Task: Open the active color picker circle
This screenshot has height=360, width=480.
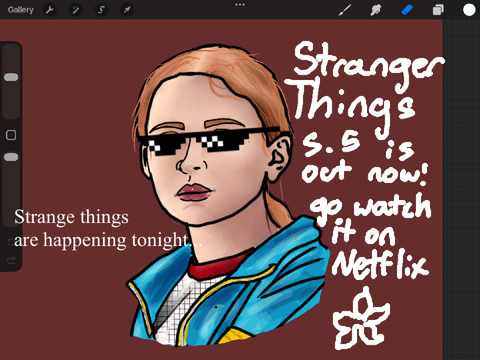Action: [x=469, y=10]
